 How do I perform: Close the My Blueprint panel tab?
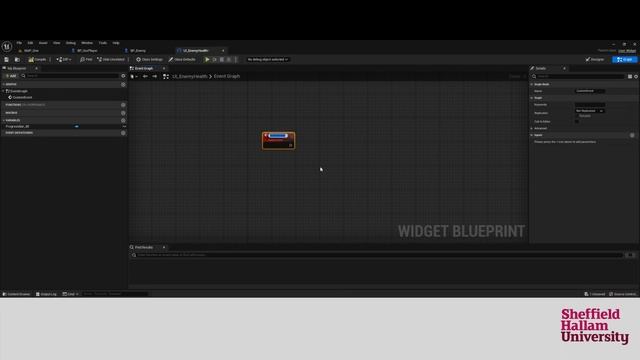click(36, 69)
